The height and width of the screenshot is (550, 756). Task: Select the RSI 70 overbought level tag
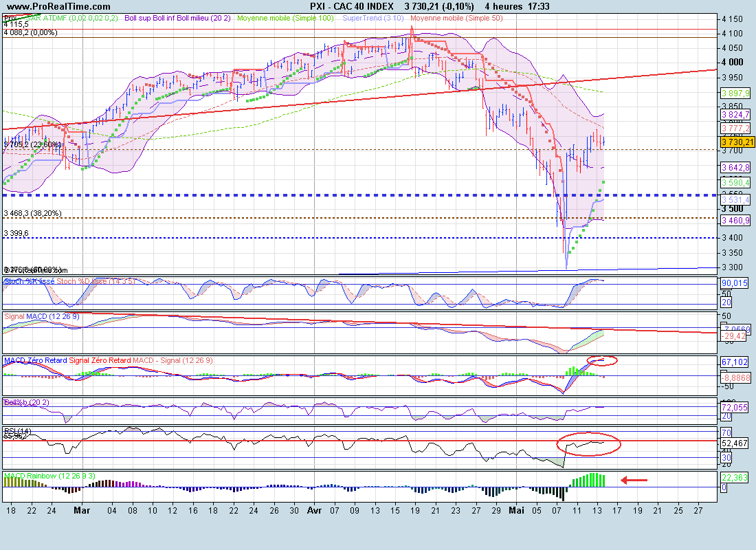pos(726,432)
